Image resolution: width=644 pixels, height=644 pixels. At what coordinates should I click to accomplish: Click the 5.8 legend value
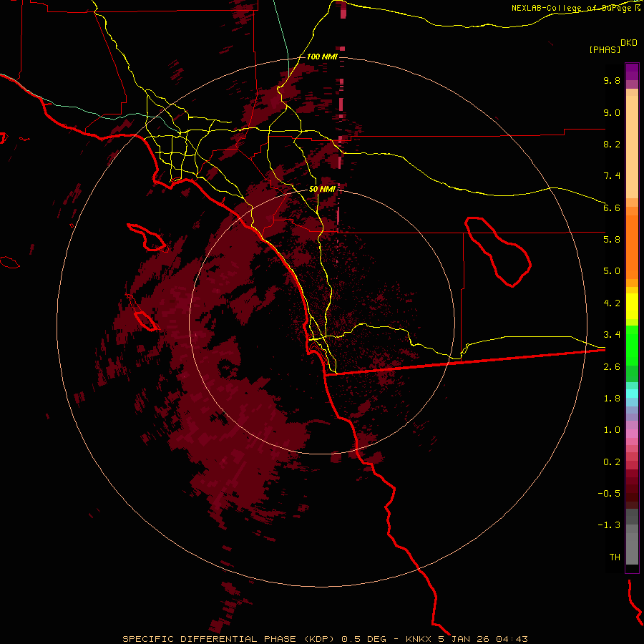(x=612, y=240)
